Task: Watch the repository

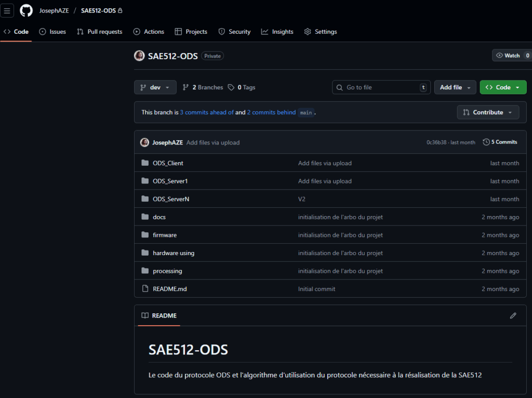Action: [x=508, y=56]
